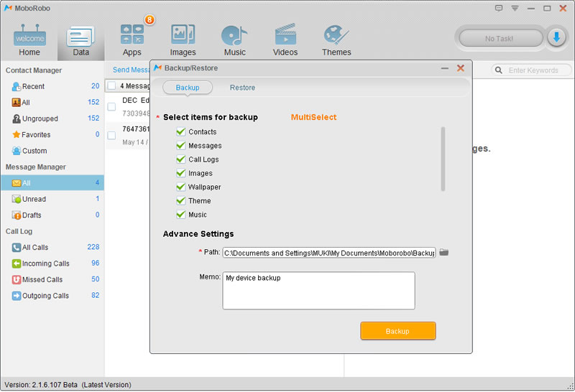The height and width of the screenshot is (392, 575).
Task: Select Missed Calls
Action: click(x=52, y=279)
